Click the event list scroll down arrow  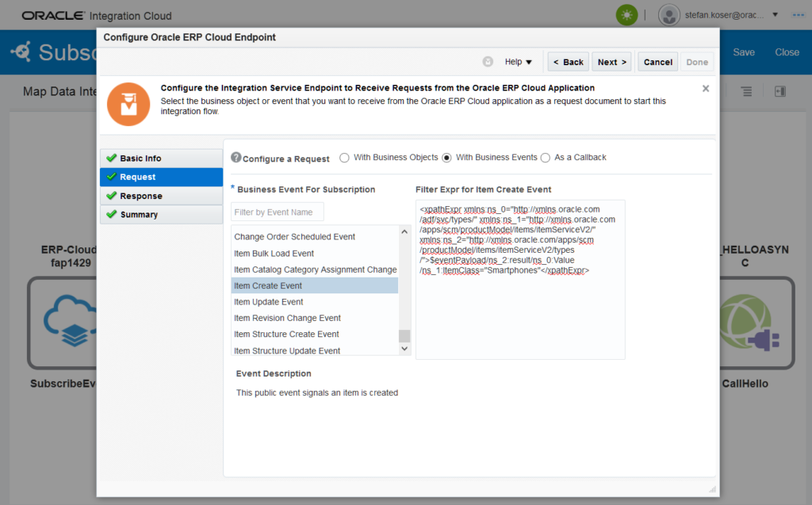[x=404, y=349]
